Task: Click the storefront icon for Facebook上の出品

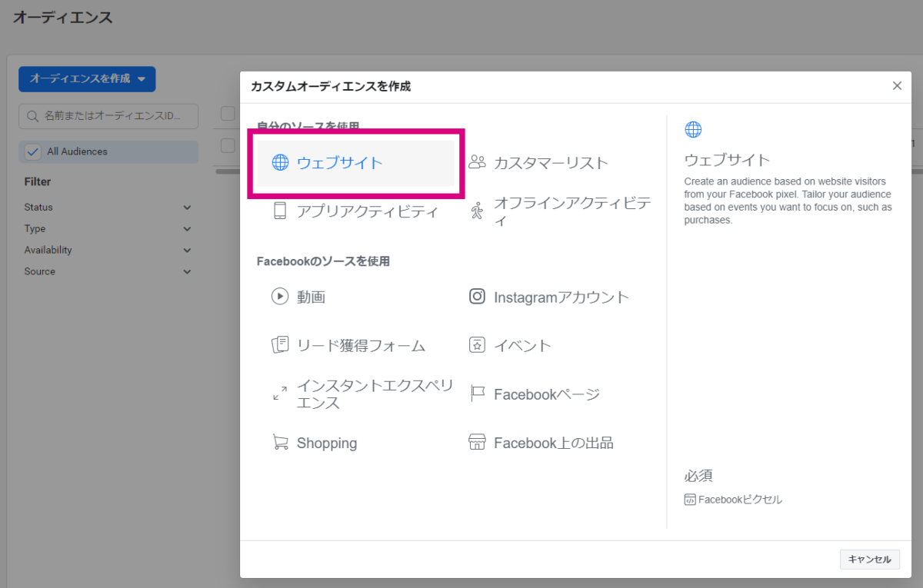Action: (477, 442)
